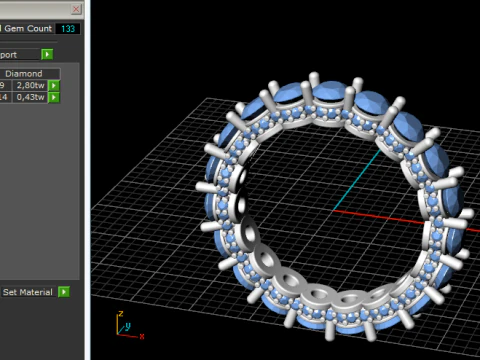Click the eternity ring model in the viewport
This screenshot has width=480, height=360.
click(x=333, y=207)
